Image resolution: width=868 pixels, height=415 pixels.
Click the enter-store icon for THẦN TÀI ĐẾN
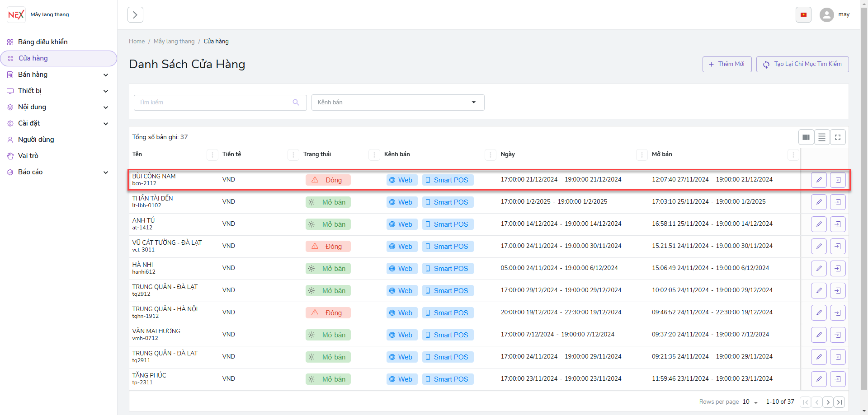click(x=838, y=202)
